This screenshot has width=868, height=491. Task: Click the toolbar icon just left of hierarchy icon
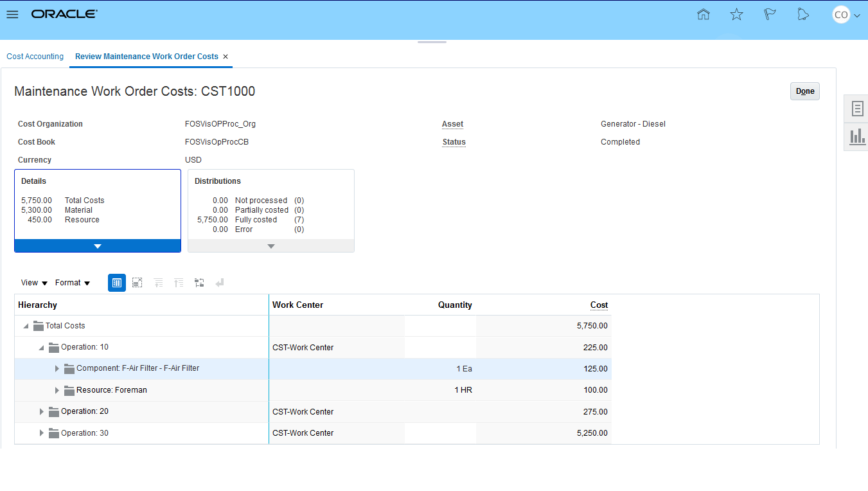179,283
